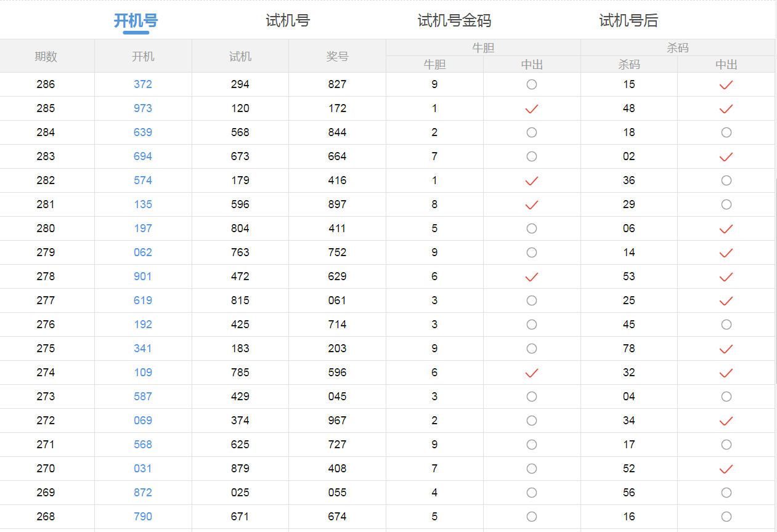Click the 杀码 circle icon in row 284
Viewport: 777px width, 532px height.
[x=726, y=132]
